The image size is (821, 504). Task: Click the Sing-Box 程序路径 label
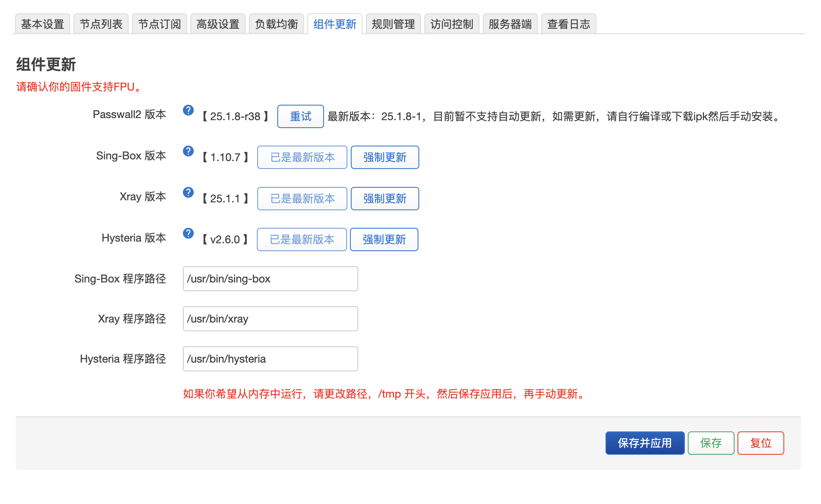pyautogui.click(x=120, y=279)
